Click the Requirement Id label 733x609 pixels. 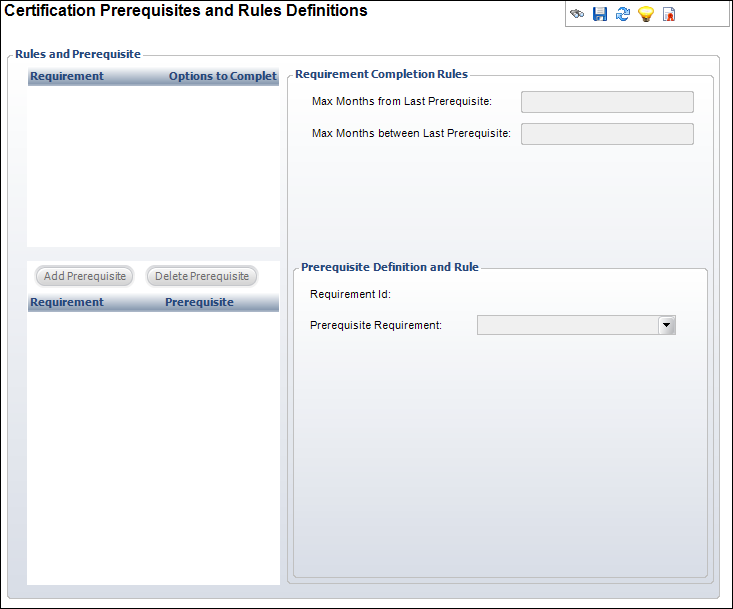click(350, 294)
